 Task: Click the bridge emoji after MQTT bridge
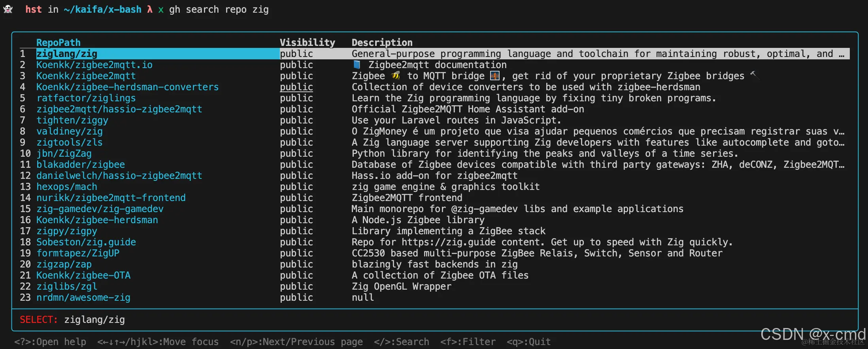[x=494, y=76]
